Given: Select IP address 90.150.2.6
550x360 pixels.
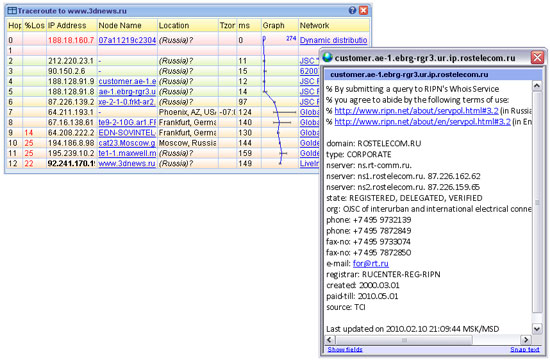Looking at the screenshot, I should pyautogui.click(x=67, y=71).
